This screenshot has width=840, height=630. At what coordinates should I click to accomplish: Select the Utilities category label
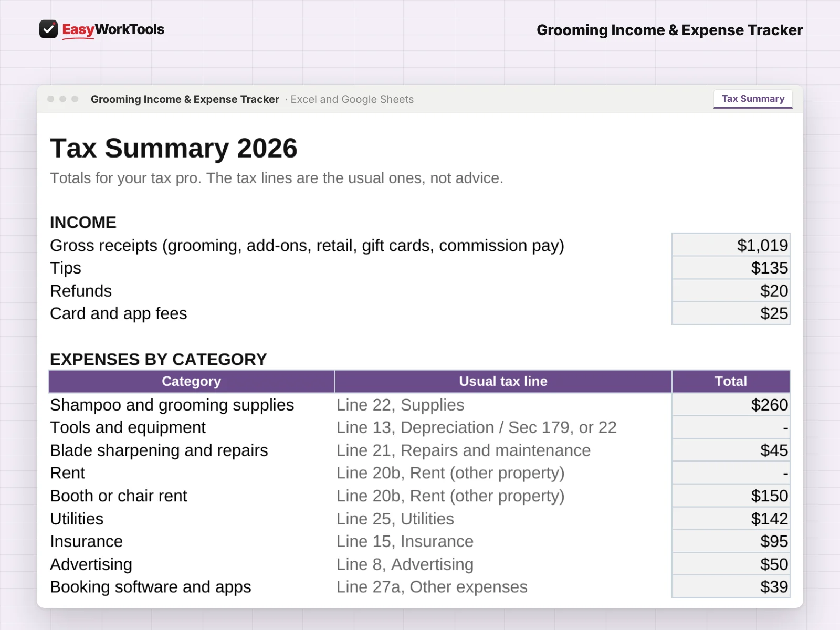tap(77, 519)
